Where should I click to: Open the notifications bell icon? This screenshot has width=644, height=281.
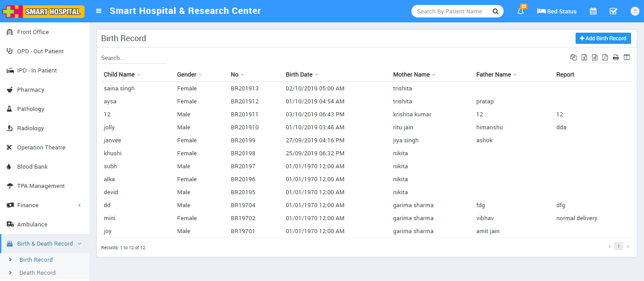pos(521,11)
